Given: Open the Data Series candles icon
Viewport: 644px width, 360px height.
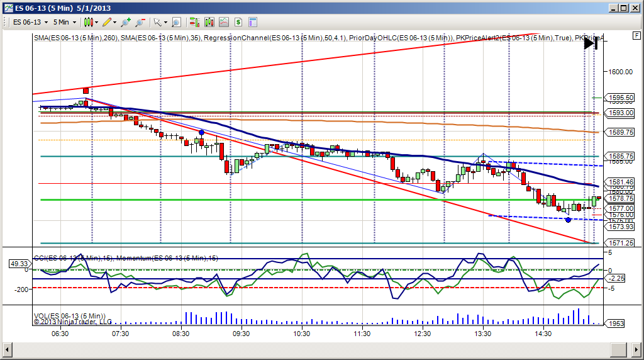Looking at the screenshot, I should click(x=209, y=22).
